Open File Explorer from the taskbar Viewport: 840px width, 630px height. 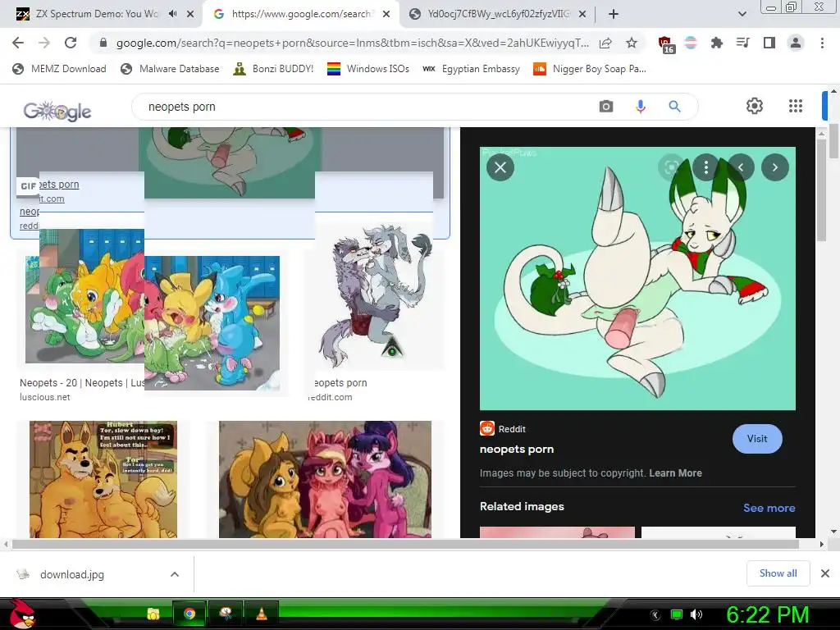[x=153, y=614]
